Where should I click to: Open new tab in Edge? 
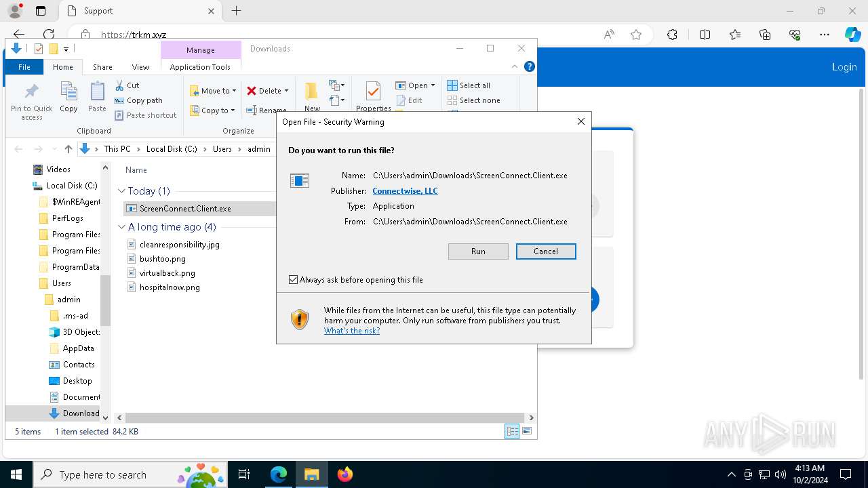(236, 11)
